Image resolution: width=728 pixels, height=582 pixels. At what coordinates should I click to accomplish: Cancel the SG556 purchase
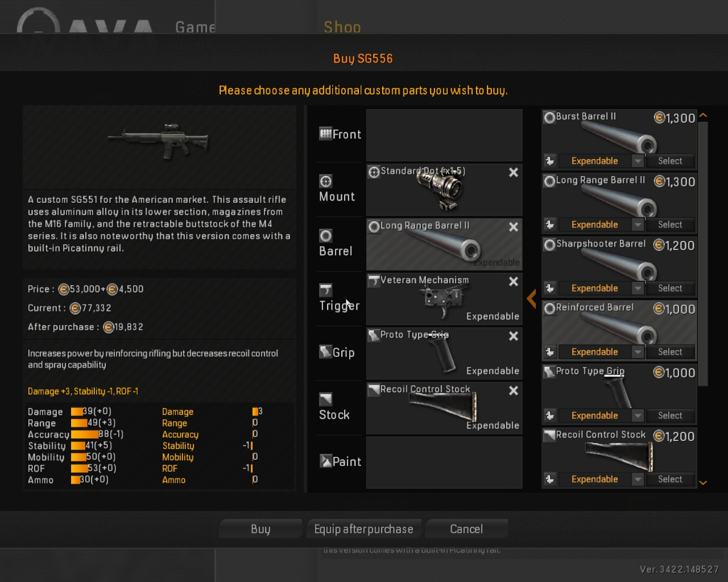coord(466,529)
